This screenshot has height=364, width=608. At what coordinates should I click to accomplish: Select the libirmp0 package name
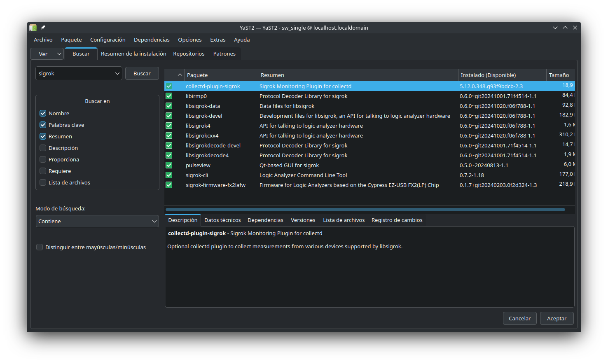click(196, 96)
